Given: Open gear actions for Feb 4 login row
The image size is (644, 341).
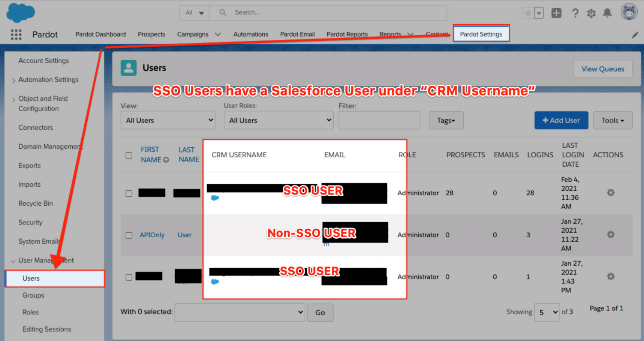Looking at the screenshot, I should pos(611,193).
